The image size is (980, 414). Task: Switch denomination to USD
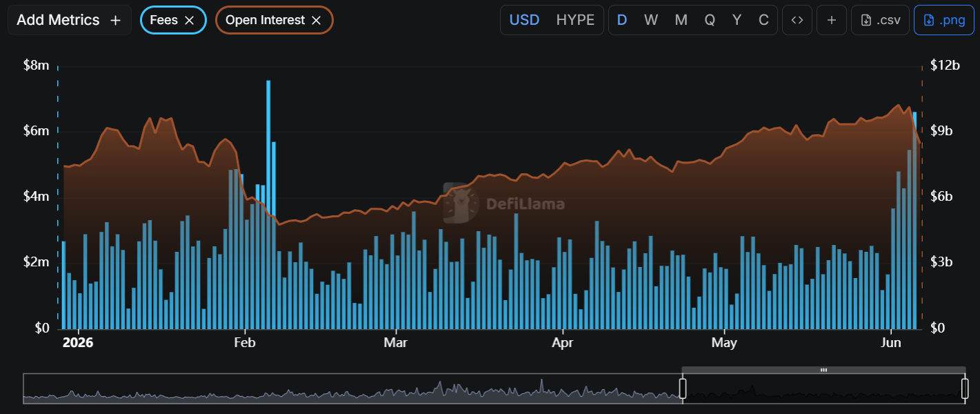tap(524, 20)
